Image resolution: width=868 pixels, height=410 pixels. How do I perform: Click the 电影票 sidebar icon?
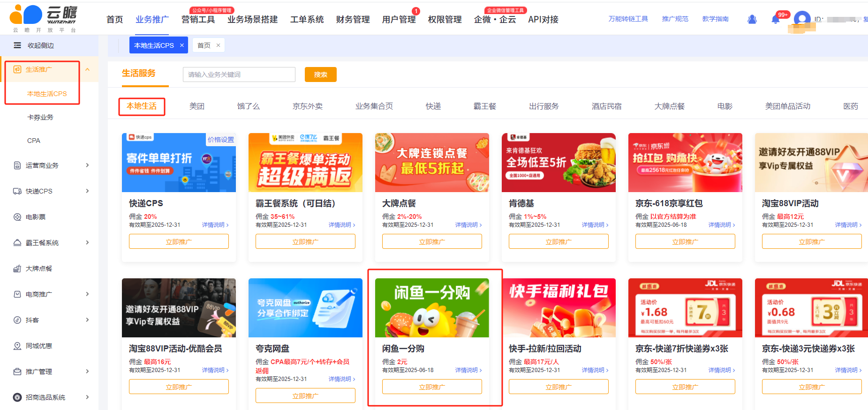pyautogui.click(x=17, y=217)
